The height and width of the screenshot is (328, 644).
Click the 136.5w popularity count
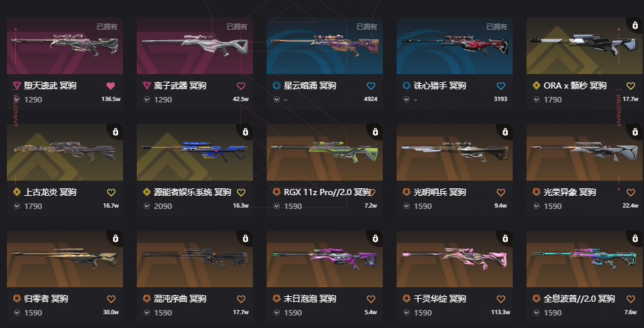[111, 99]
